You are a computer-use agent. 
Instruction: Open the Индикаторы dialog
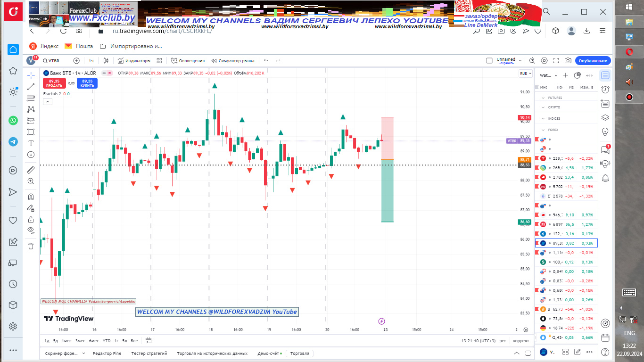pyautogui.click(x=134, y=61)
